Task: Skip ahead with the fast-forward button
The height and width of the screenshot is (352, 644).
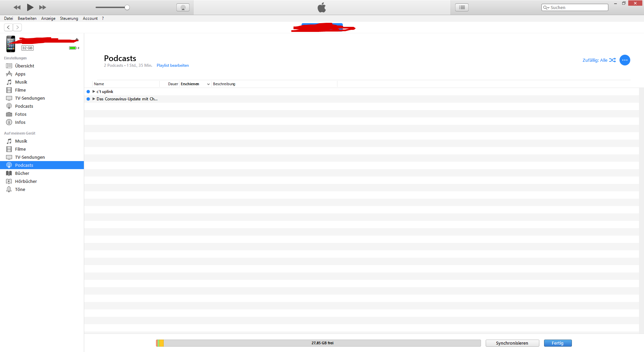Action: tap(43, 7)
